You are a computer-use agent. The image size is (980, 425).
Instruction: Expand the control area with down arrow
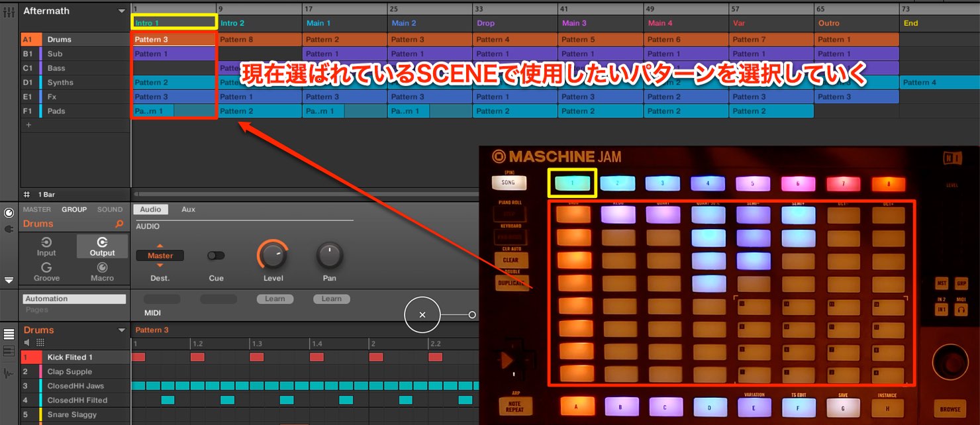[9, 280]
